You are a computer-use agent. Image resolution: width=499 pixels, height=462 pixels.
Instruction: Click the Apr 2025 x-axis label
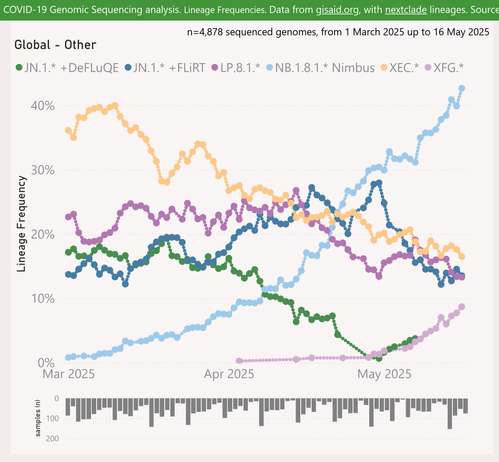[229, 374]
